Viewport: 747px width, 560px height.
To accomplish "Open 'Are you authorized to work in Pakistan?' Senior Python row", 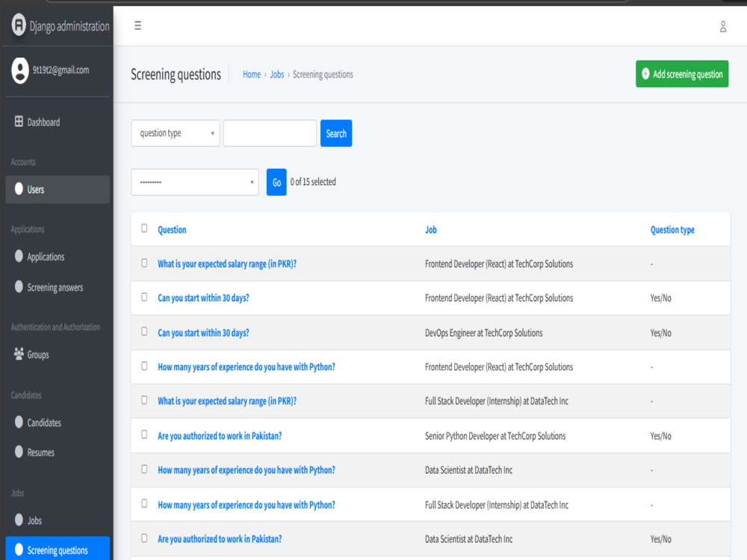I will (x=220, y=436).
